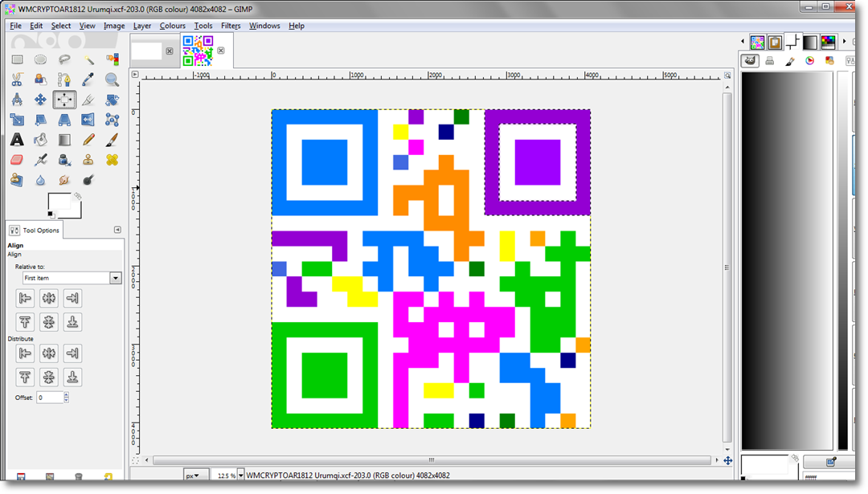
Task: Pick the Free Select lasso tool
Action: (x=64, y=59)
